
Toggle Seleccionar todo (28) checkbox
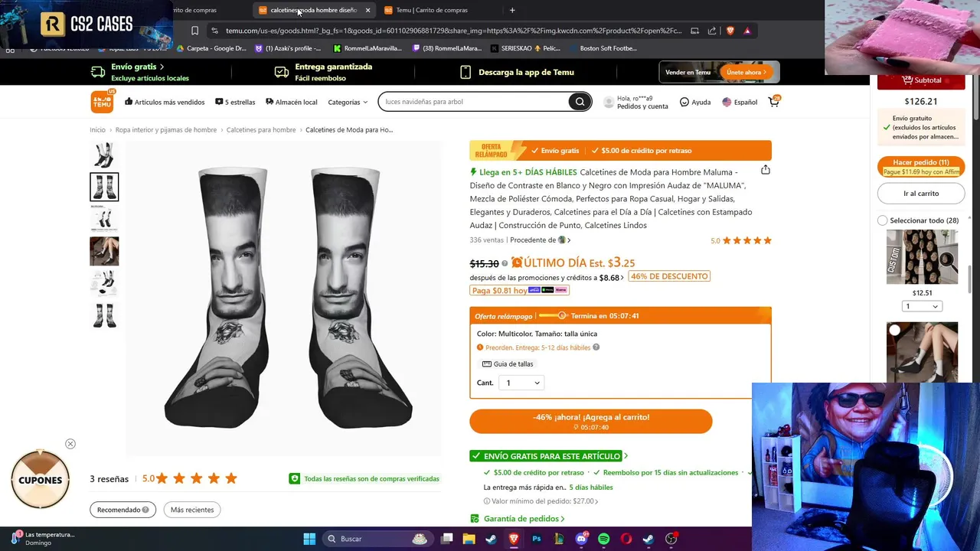pos(882,220)
